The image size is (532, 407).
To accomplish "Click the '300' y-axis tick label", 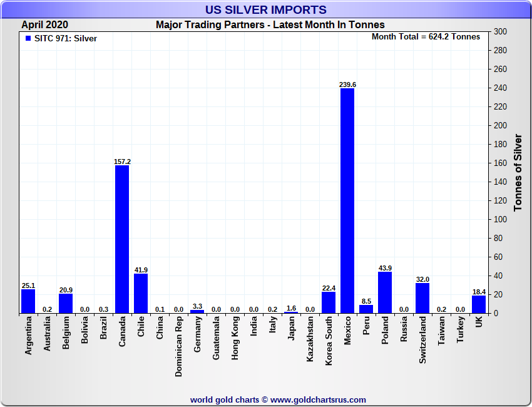I will point(501,31).
